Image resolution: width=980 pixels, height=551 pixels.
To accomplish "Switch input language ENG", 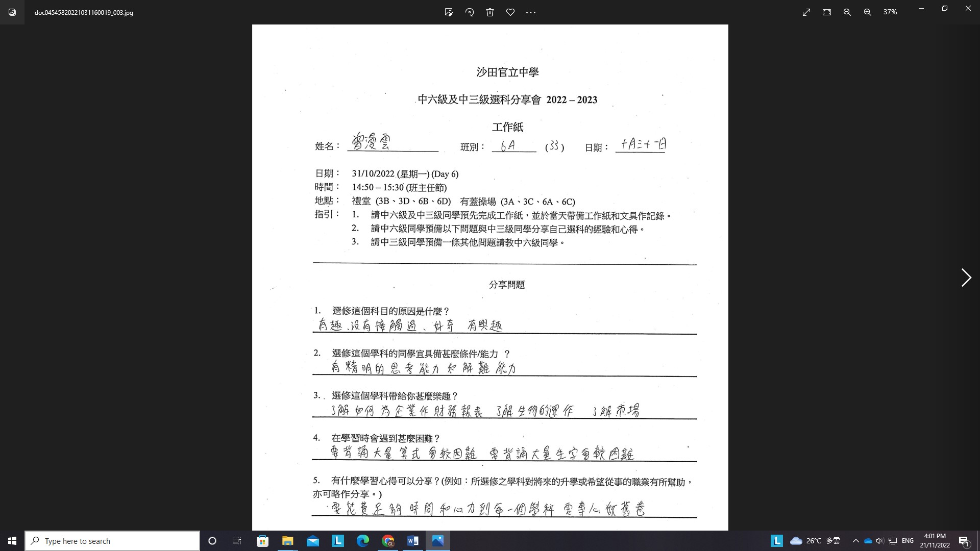I will tap(908, 541).
